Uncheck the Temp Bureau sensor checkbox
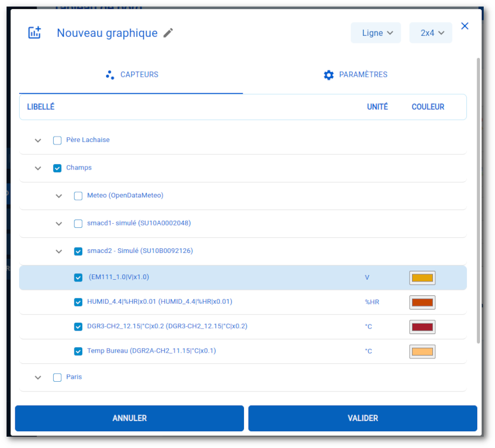 tap(78, 351)
